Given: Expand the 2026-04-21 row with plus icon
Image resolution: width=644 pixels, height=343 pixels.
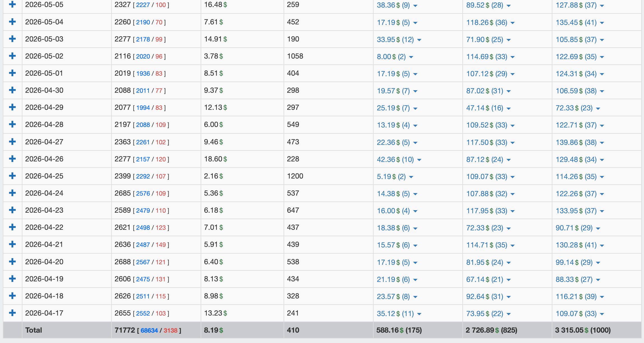Looking at the screenshot, I should point(12,244).
